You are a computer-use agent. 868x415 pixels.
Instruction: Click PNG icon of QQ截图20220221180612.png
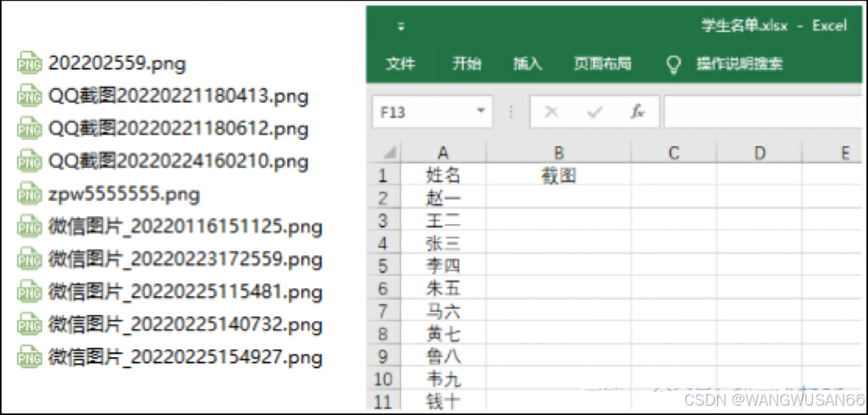pos(30,128)
